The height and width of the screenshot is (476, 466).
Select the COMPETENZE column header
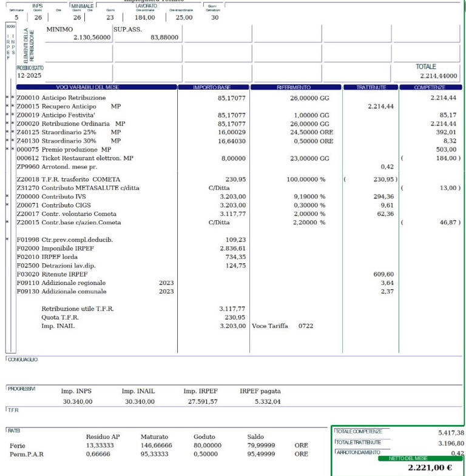430,87
